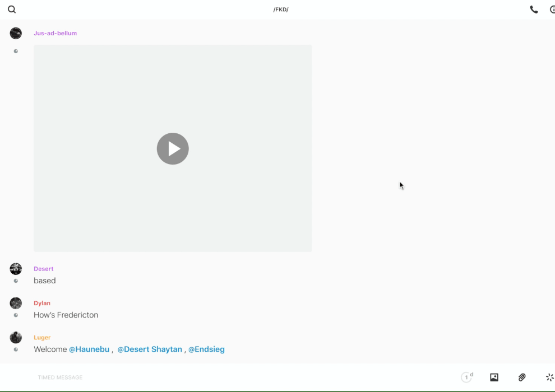Click the /FKD/ conversation title
Image resolution: width=555 pixels, height=392 pixels.
(x=281, y=10)
